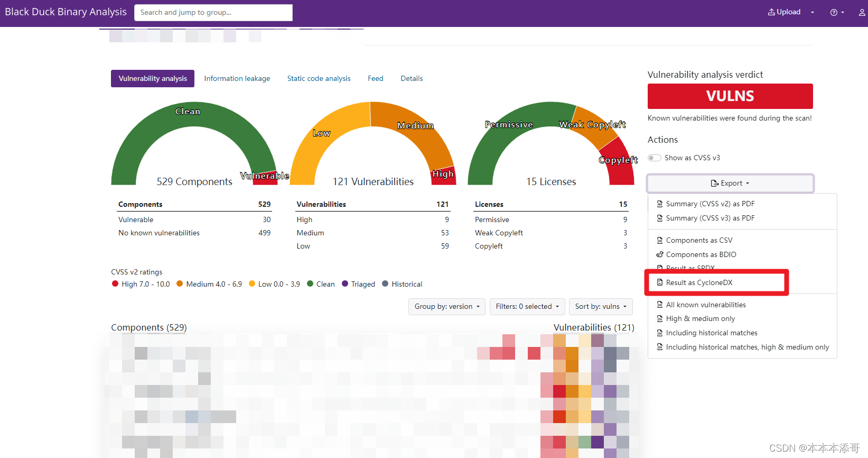This screenshot has width=868, height=458.
Task: Toggle High 7.0 - 10.0 legend dot
Action: coord(115,283)
